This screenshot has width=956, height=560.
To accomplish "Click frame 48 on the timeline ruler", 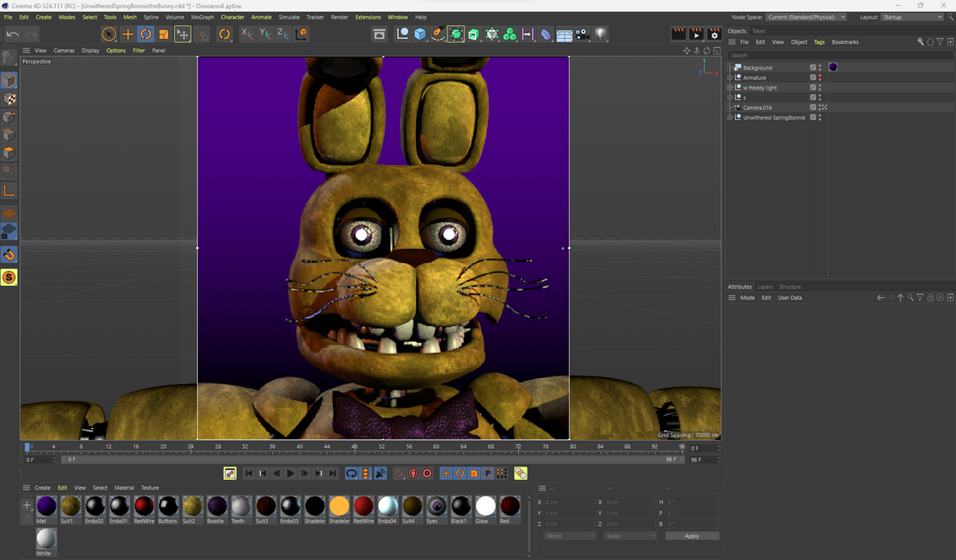I will point(355,447).
